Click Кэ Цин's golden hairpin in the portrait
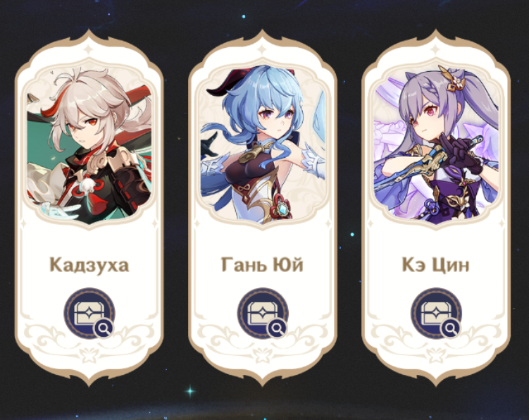Image resolution: width=529 pixels, height=420 pixels. coord(453,80)
